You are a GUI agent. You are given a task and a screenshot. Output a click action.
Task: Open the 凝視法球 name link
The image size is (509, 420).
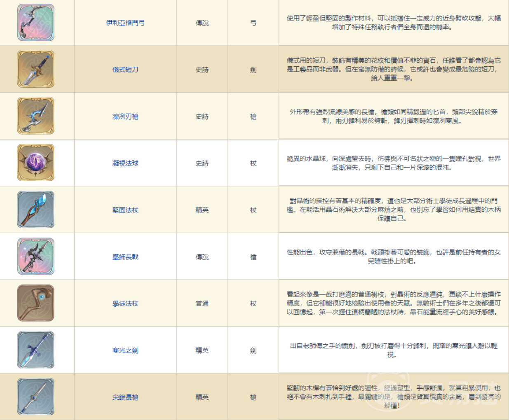(125, 163)
